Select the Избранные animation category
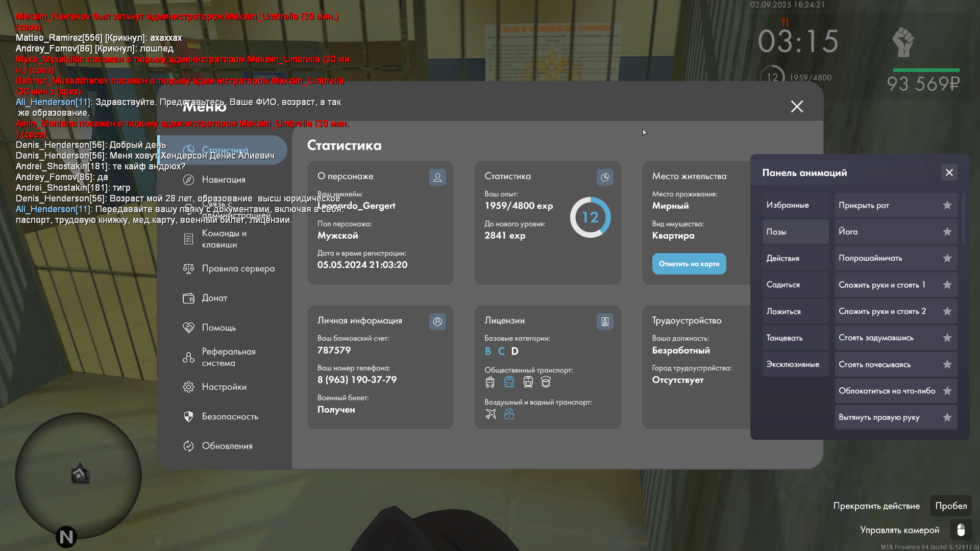The image size is (980, 551). point(795,205)
